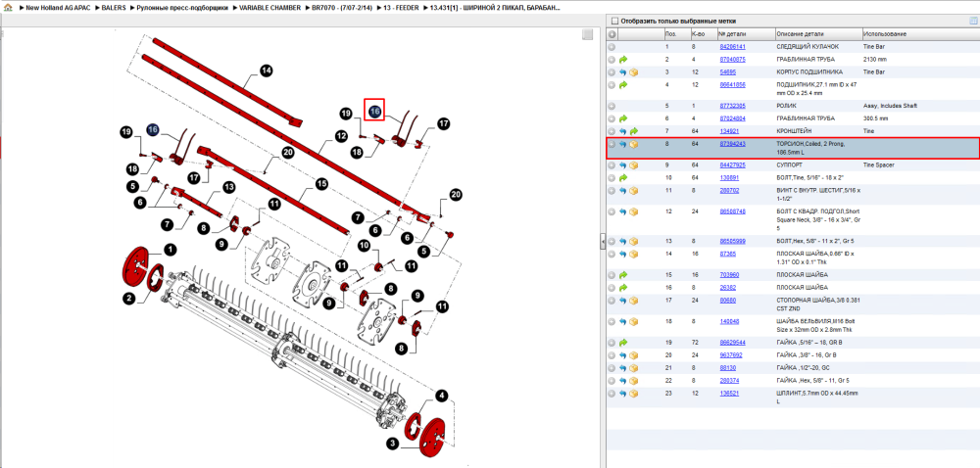This screenshot has width=980, height=468.
Task: Select callout 4 on the diagram
Action: point(441,396)
